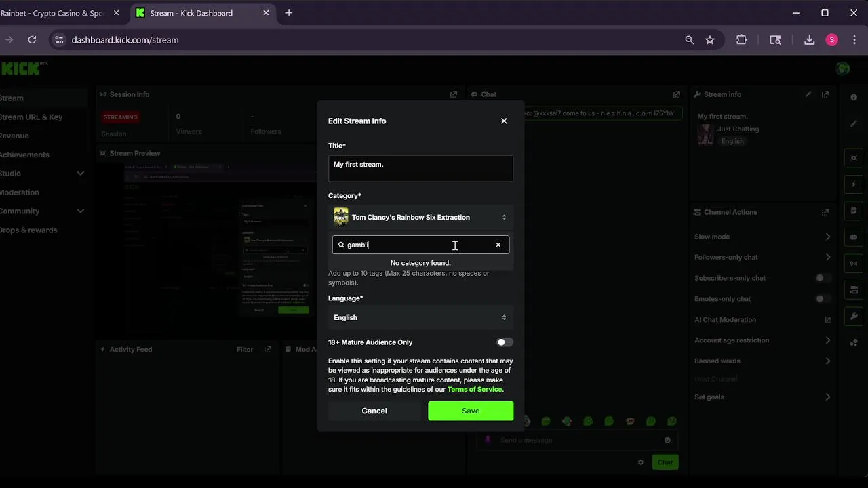Viewport: 868px width, 488px height.
Task: Click the pencil icon in right rail
Action: click(x=854, y=123)
